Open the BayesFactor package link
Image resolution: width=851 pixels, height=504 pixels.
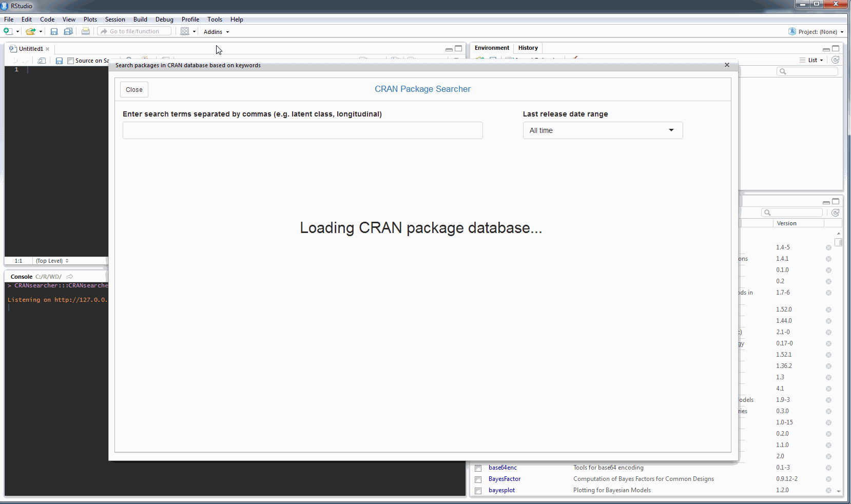505,479
